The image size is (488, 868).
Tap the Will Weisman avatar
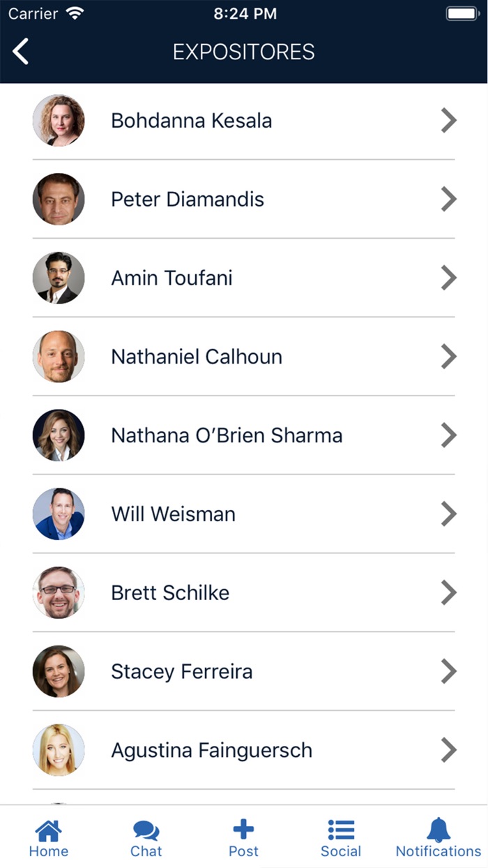click(x=59, y=514)
